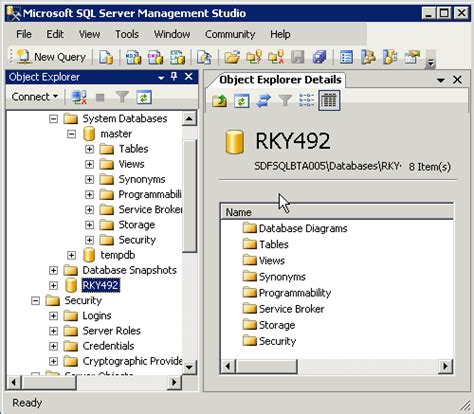This screenshot has height=414, width=474.
Task: Expand Database Snapshots node
Action: [53, 270]
